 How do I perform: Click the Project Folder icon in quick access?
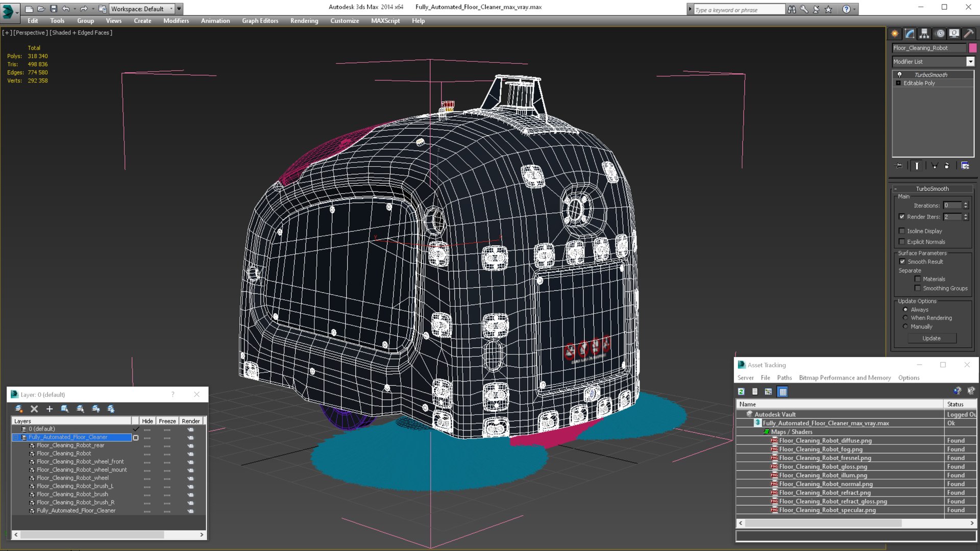pyautogui.click(x=102, y=9)
